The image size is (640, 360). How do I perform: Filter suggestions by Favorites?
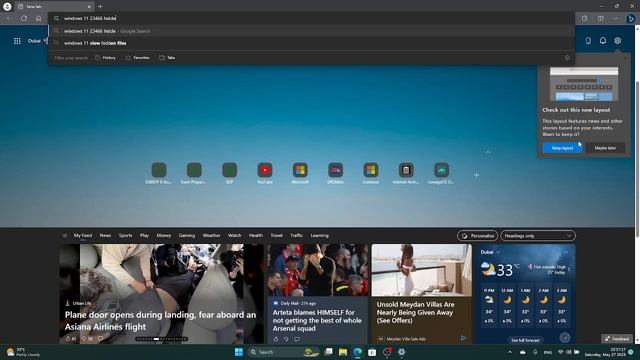click(x=138, y=58)
